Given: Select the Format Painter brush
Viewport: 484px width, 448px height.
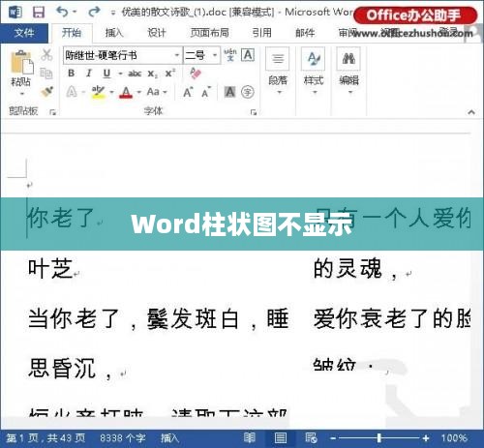Looking at the screenshot, I should click(x=47, y=91).
